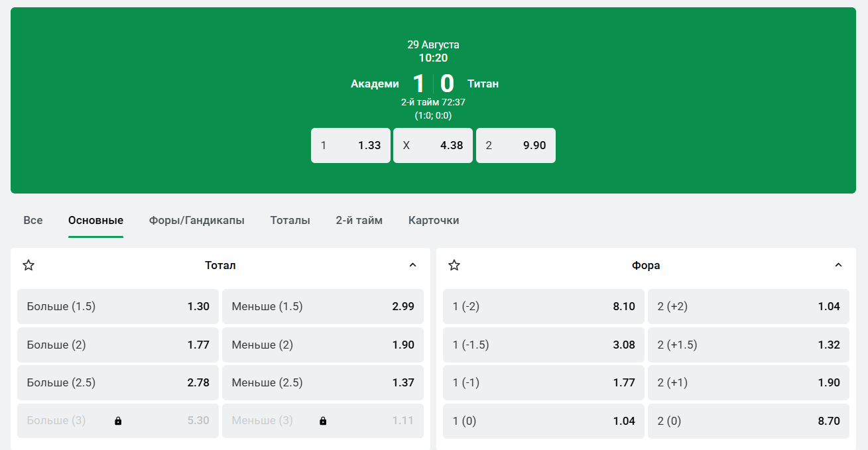This screenshot has height=450, width=868.
Task: Pick away win odds 9.90
Action: coord(515,145)
